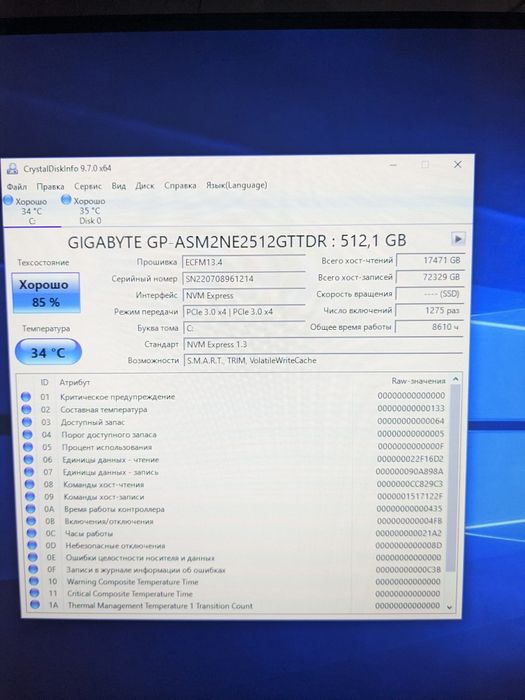This screenshot has height=700, width=525.
Task: Click the total host writes value 72329 GB
Action: coord(429,277)
